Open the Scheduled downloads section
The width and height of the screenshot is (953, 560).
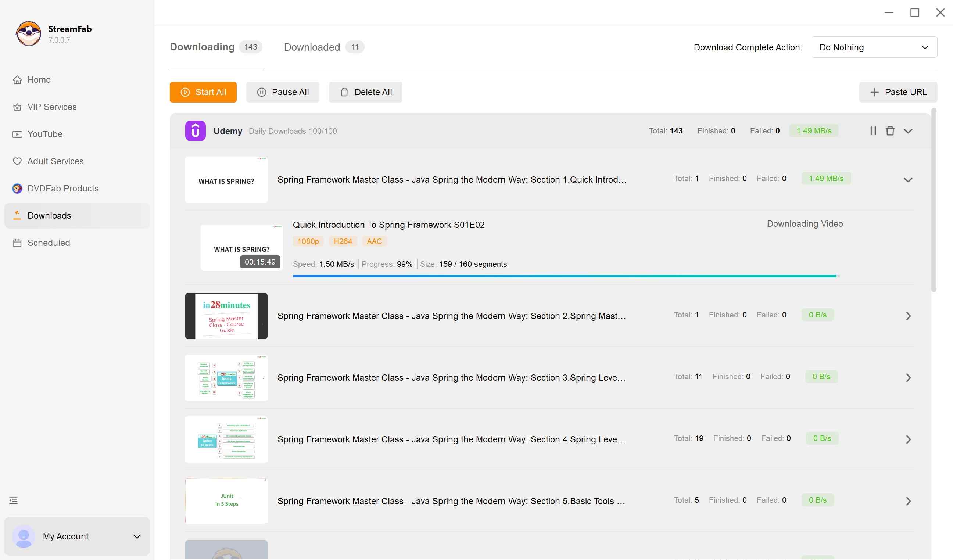(49, 243)
